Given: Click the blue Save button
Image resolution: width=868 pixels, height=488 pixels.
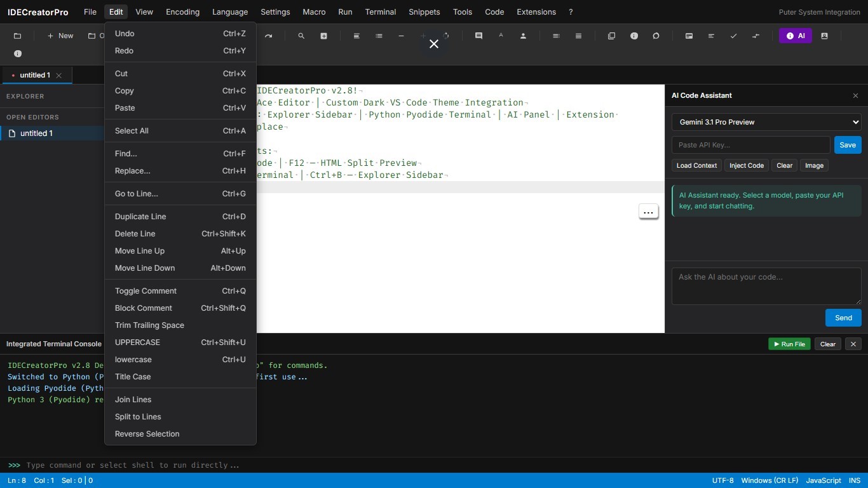Looking at the screenshot, I should (848, 145).
